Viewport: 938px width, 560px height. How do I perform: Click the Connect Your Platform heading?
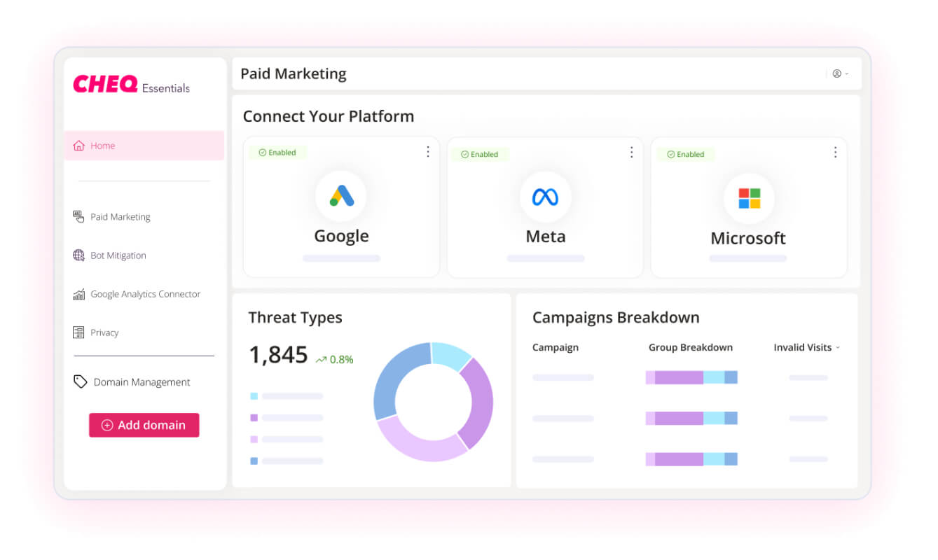(329, 116)
